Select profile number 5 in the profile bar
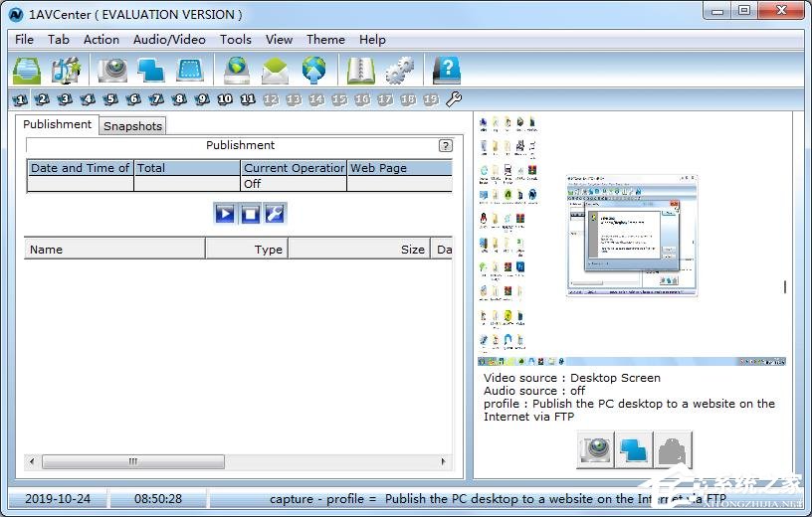812x517 pixels. 110,99
